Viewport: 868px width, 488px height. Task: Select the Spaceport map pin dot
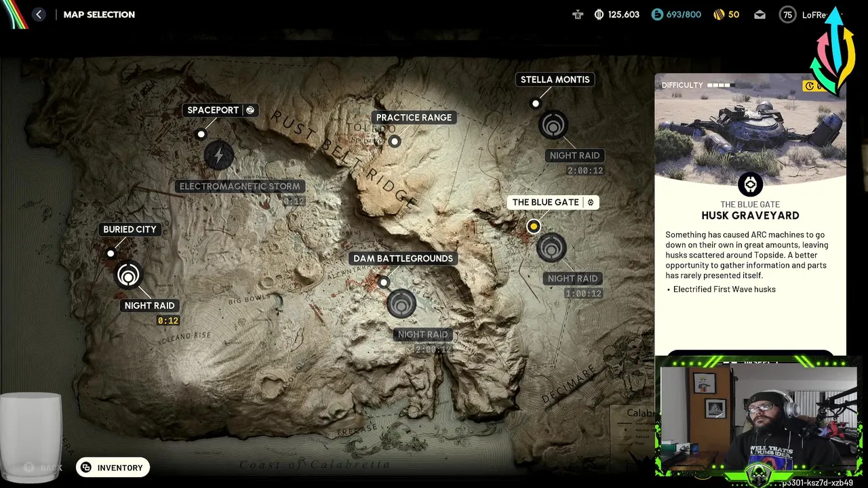coord(201,134)
